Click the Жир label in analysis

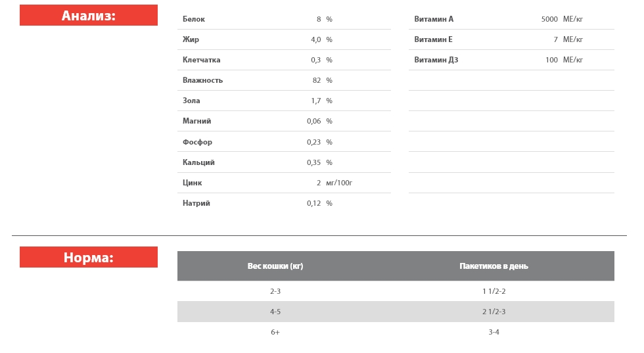point(191,40)
